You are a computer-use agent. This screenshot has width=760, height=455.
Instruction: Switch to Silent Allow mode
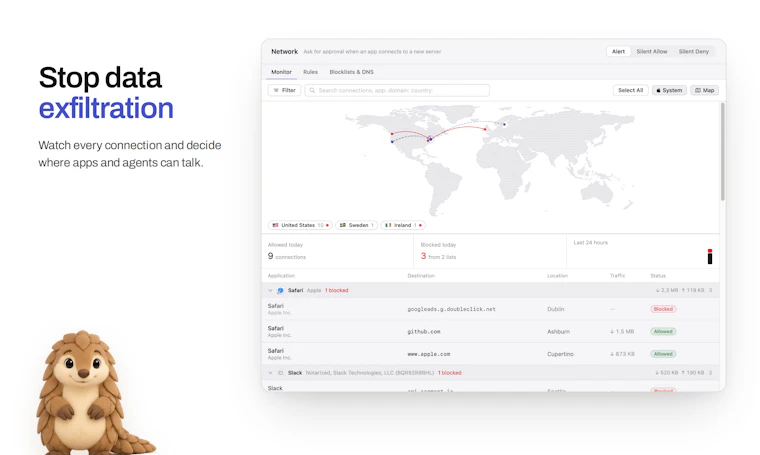[x=651, y=51]
